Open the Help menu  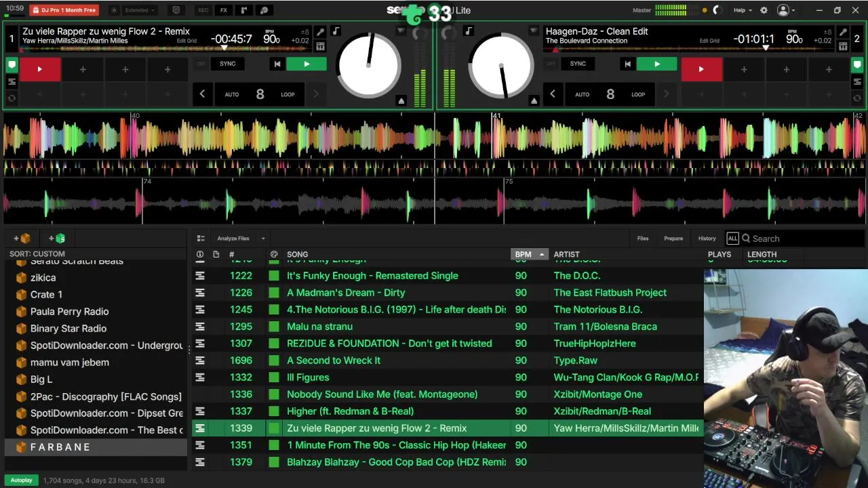[x=743, y=10]
